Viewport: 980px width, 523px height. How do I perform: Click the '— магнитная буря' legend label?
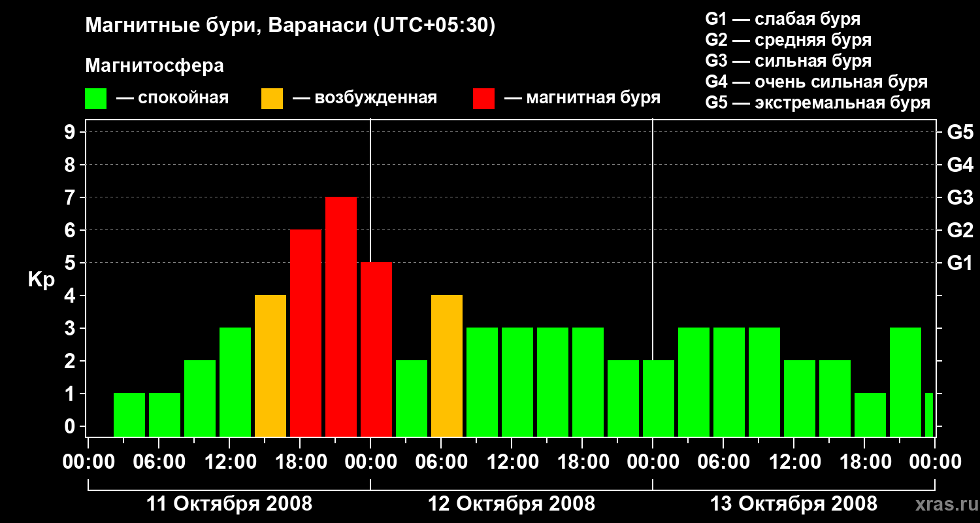pos(582,98)
